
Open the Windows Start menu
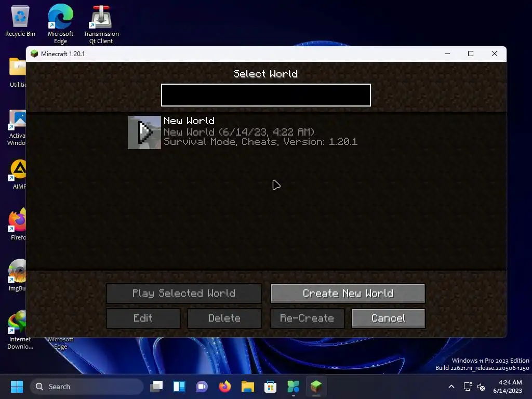17,387
